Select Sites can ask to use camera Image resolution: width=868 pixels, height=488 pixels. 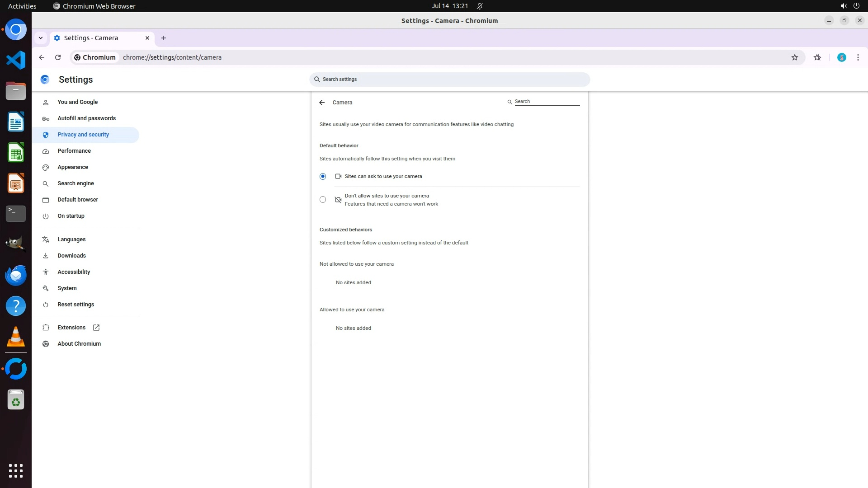point(323,177)
